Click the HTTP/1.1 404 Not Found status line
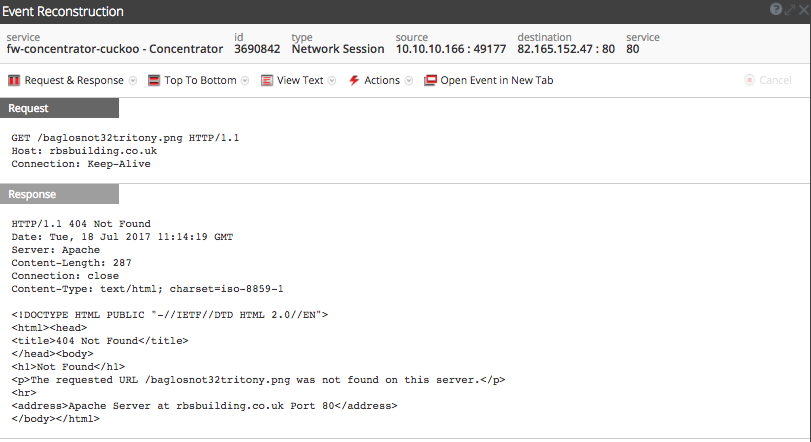The width and height of the screenshot is (811, 442). point(81,223)
